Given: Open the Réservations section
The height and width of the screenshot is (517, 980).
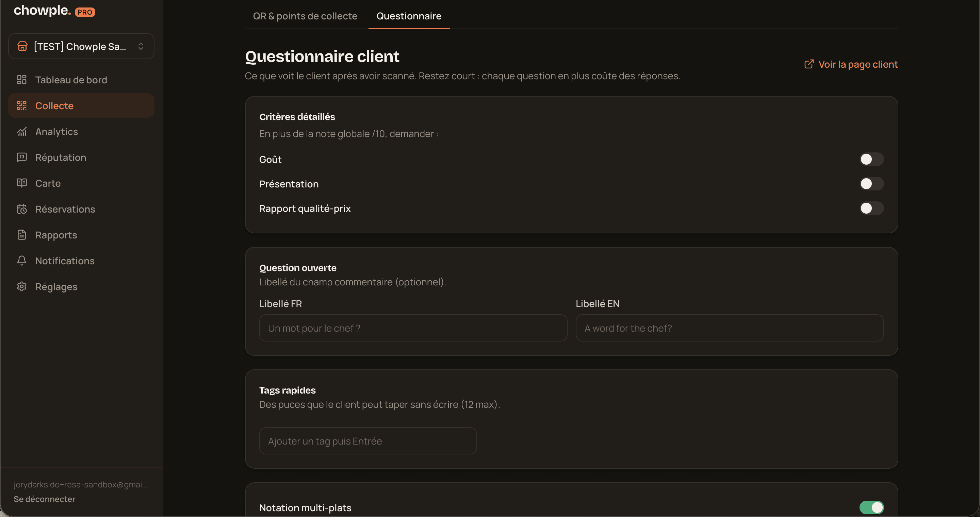Looking at the screenshot, I should [81, 209].
